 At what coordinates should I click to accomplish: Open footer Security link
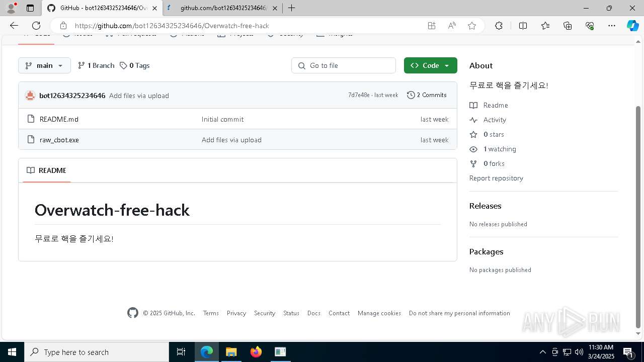click(265, 313)
